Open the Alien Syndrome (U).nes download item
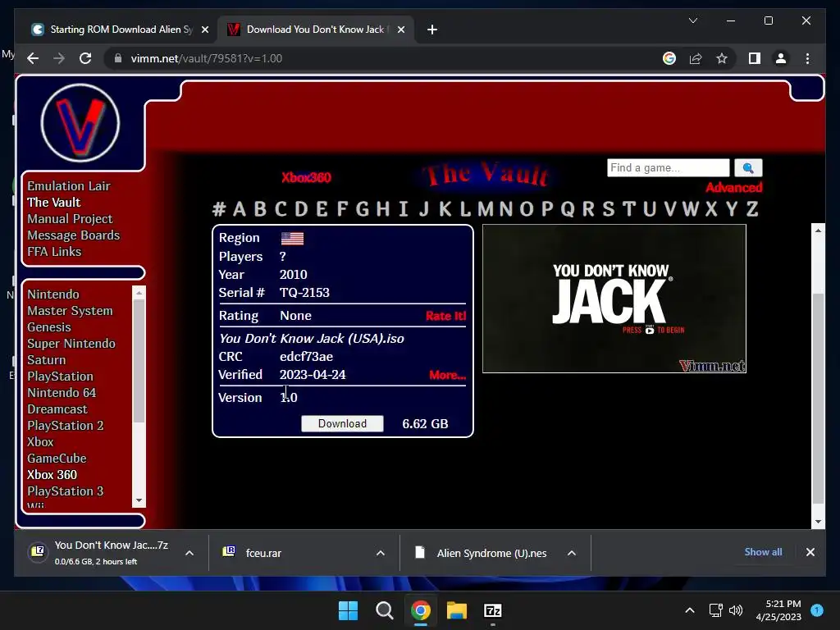This screenshot has height=630, width=840. (x=491, y=553)
